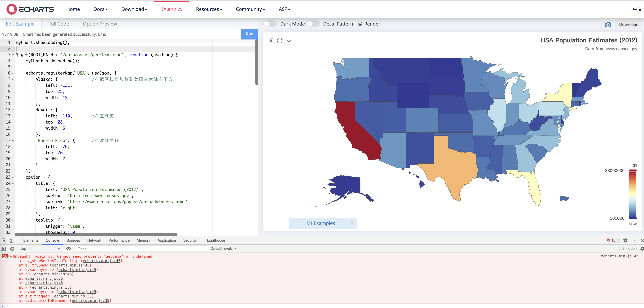The image size is (644, 308).
Task: Restore the chart with the refresh icon
Action: (280, 40)
